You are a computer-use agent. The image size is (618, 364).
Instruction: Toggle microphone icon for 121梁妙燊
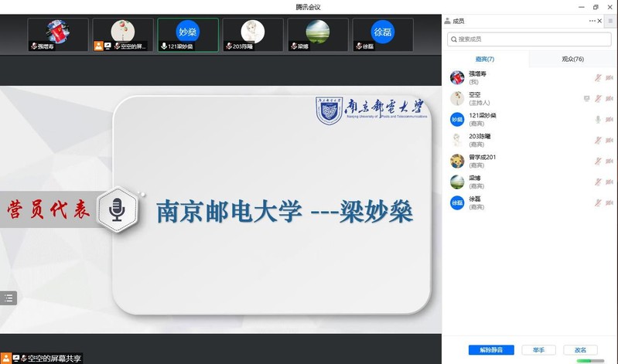pos(597,119)
